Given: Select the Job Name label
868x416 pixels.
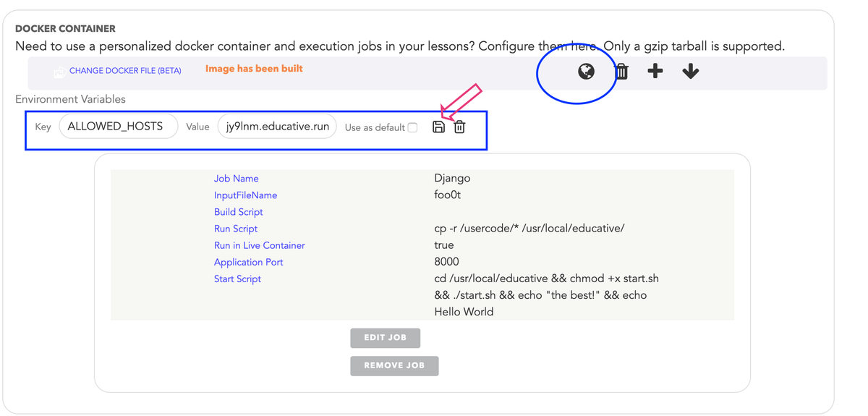Looking at the screenshot, I should [x=236, y=179].
